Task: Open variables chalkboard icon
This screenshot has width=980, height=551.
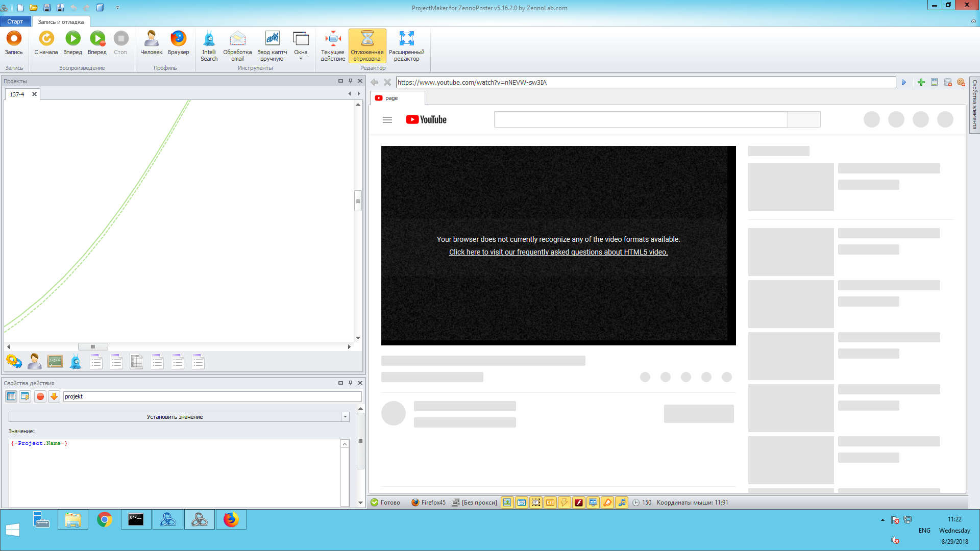Action: coord(55,362)
